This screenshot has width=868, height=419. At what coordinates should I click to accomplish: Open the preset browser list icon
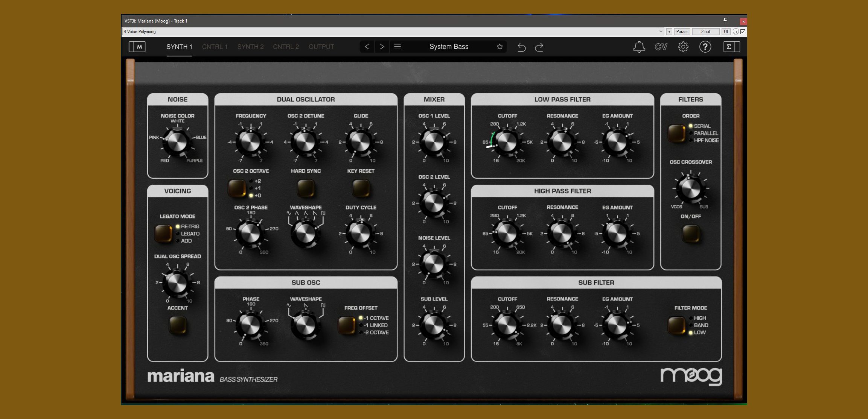[x=397, y=47]
